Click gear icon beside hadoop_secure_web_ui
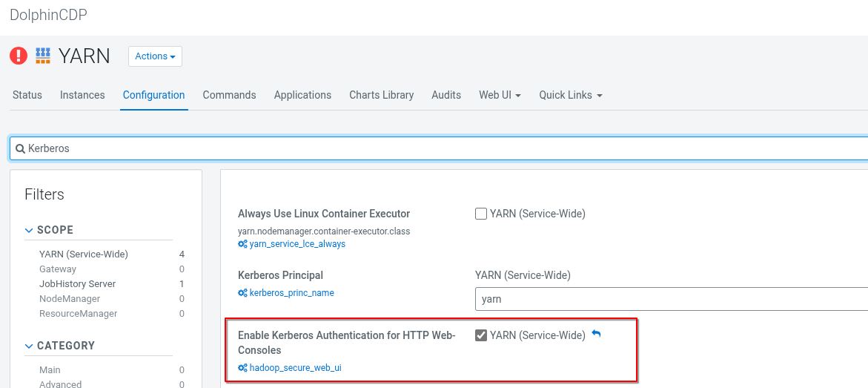This screenshot has height=388, width=868. pyautogui.click(x=242, y=368)
